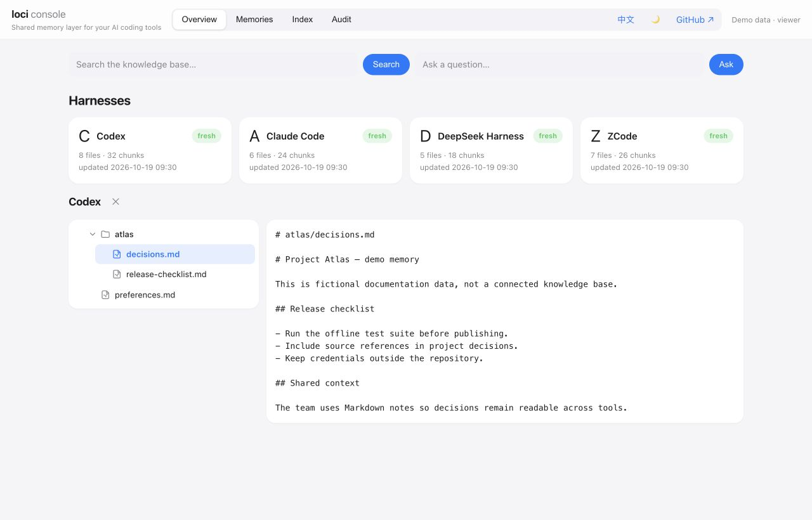Click the Claude Code 'A' letter icon
This screenshot has height=520, width=812.
coord(254,136)
